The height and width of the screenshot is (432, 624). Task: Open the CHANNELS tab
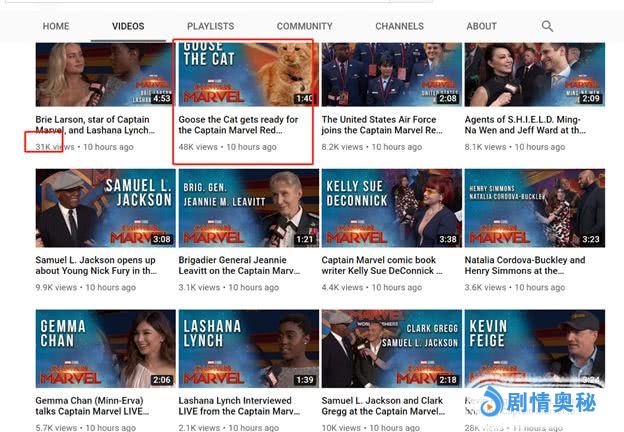[399, 26]
